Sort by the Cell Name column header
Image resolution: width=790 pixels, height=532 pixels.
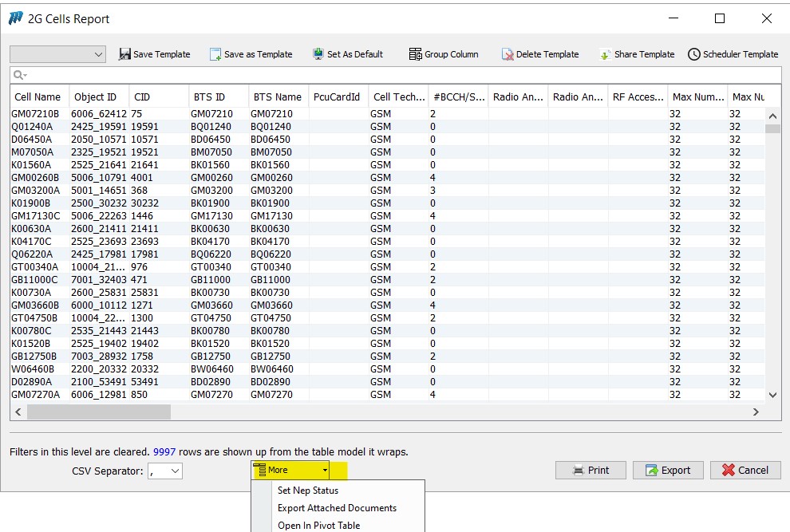(38, 97)
